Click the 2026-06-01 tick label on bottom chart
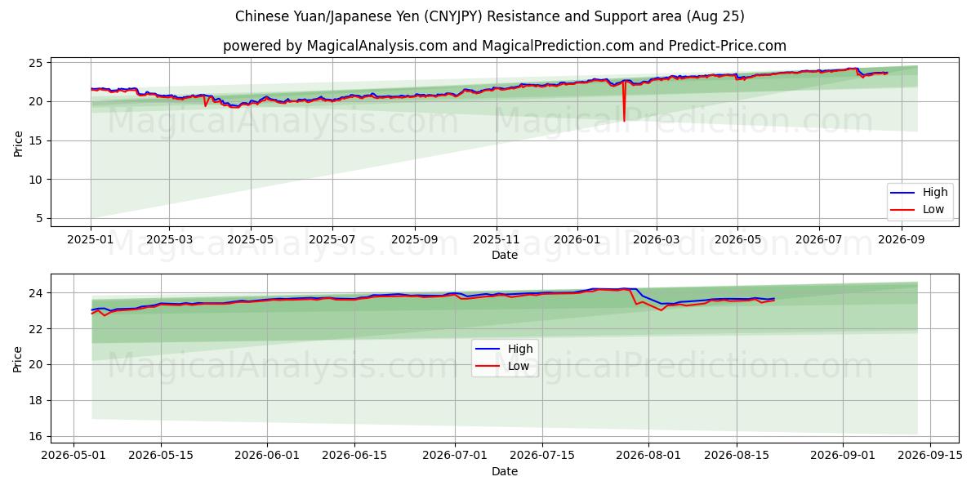The image size is (980, 490). (x=267, y=457)
